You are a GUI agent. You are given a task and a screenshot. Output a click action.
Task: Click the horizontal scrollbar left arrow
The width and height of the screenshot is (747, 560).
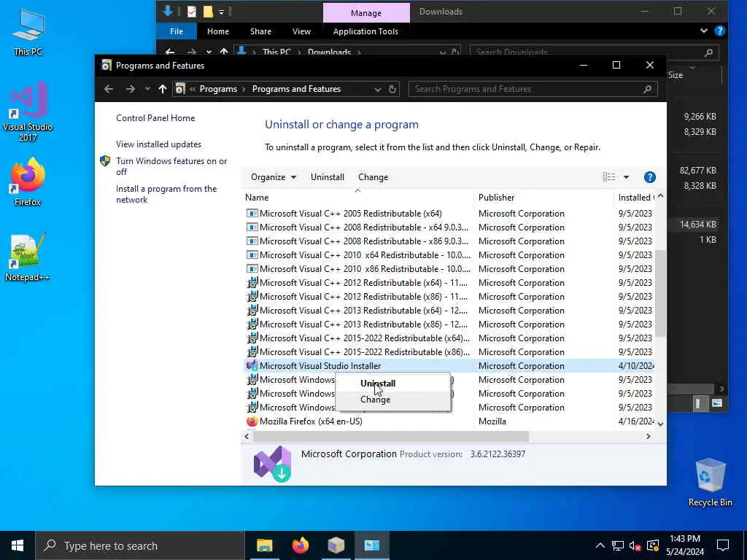tap(247, 436)
